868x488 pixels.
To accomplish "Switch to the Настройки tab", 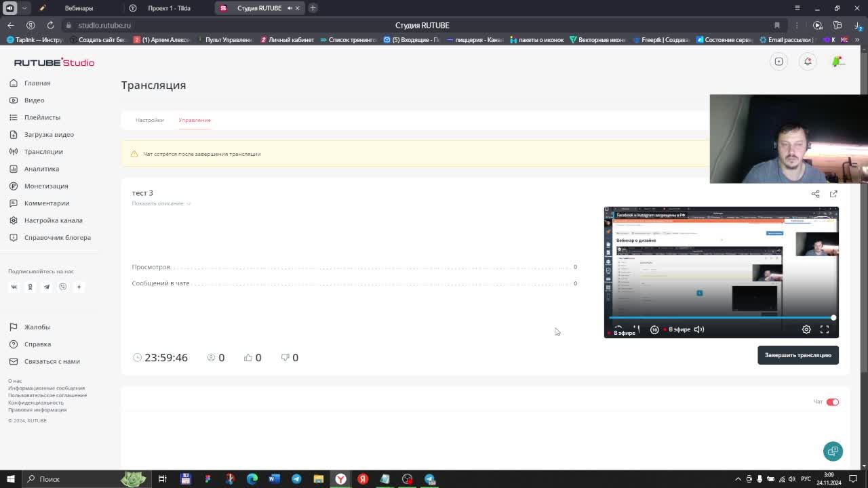I will [x=149, y=120].
